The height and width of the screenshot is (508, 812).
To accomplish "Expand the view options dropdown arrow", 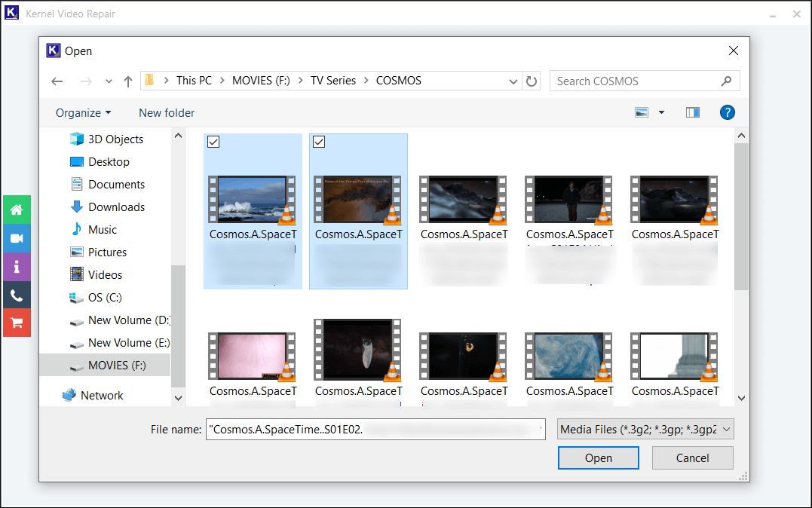I will click(x=661, y=112).
